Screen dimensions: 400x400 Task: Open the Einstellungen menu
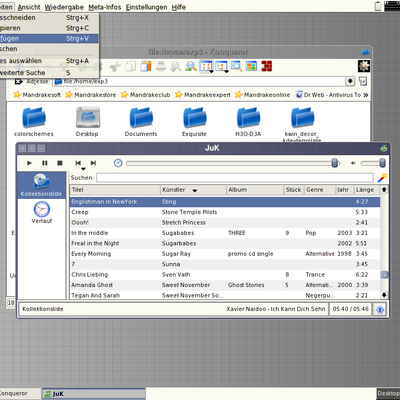[x=146, y=7]
